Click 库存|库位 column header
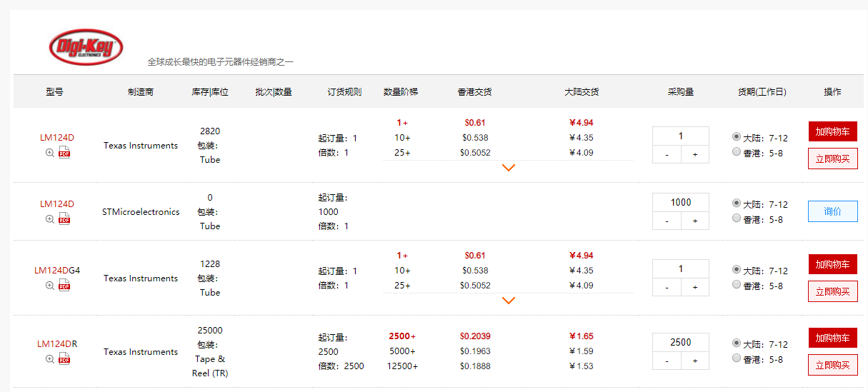Screen dimensions: 868x392 click(x=210, y=92)
